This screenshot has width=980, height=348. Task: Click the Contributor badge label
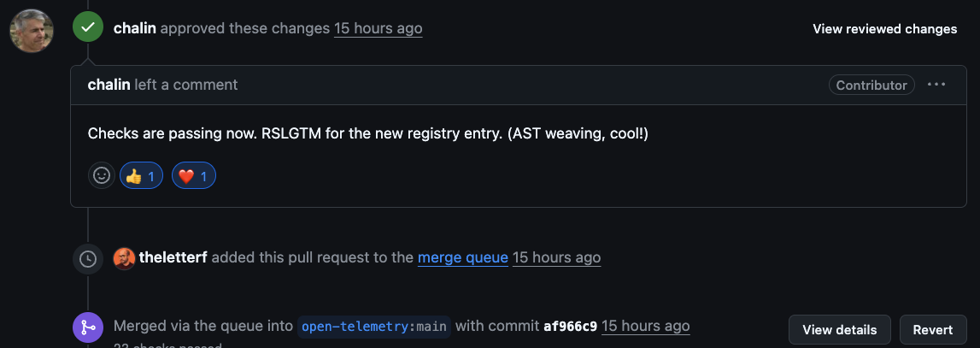(x=871, y=86)
